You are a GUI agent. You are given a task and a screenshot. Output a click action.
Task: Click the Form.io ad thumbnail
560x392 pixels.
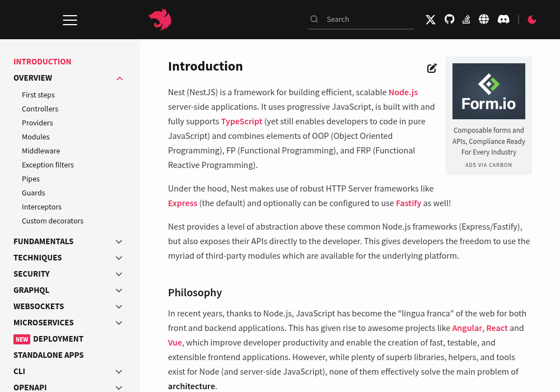coord(488,91)
